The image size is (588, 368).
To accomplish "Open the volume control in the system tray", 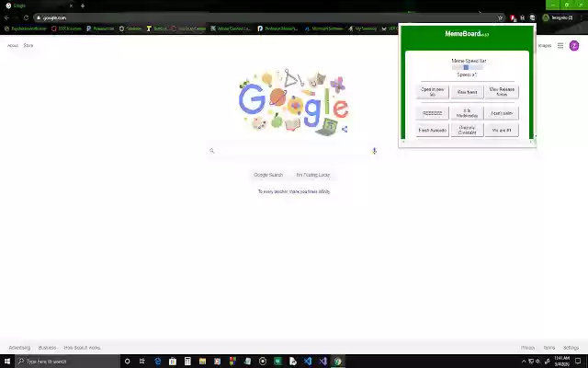I will [538, 362].
